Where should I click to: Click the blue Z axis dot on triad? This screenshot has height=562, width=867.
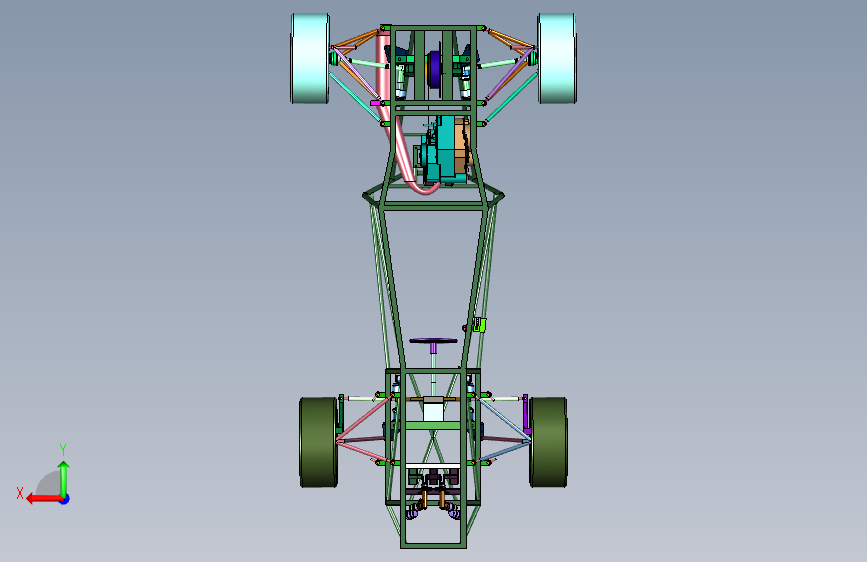pyautogui.click(x=65, y=499)
